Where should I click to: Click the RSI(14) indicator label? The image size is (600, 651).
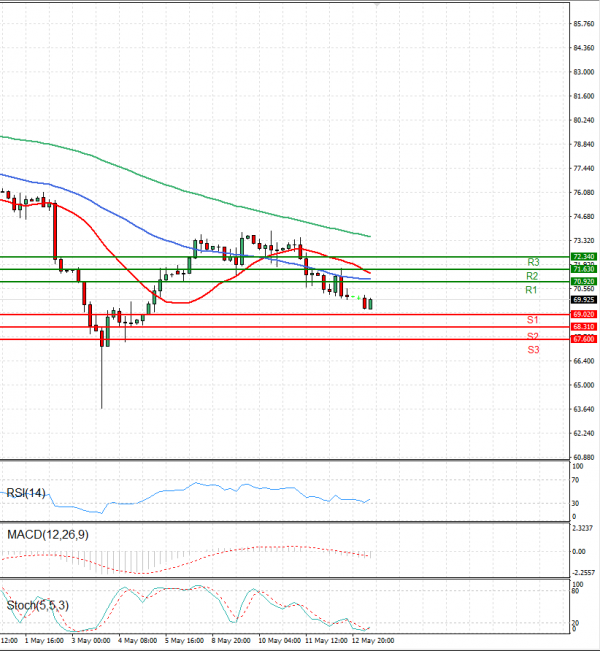tap(26, 493)
